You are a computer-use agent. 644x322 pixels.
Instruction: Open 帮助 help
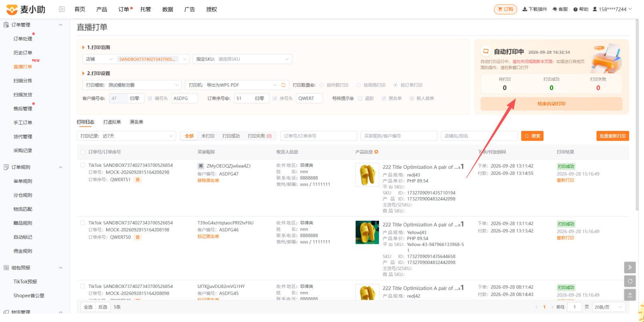click(x=581, y=9)
